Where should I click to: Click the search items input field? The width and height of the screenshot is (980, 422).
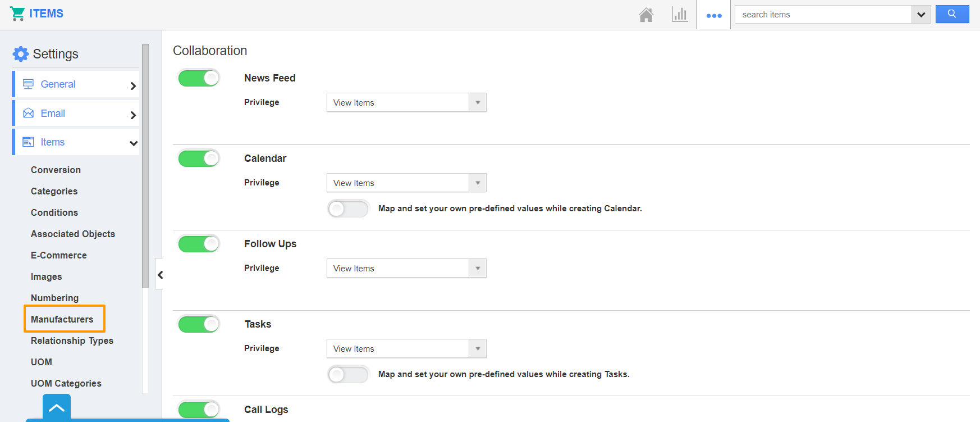tap(823, 15)
